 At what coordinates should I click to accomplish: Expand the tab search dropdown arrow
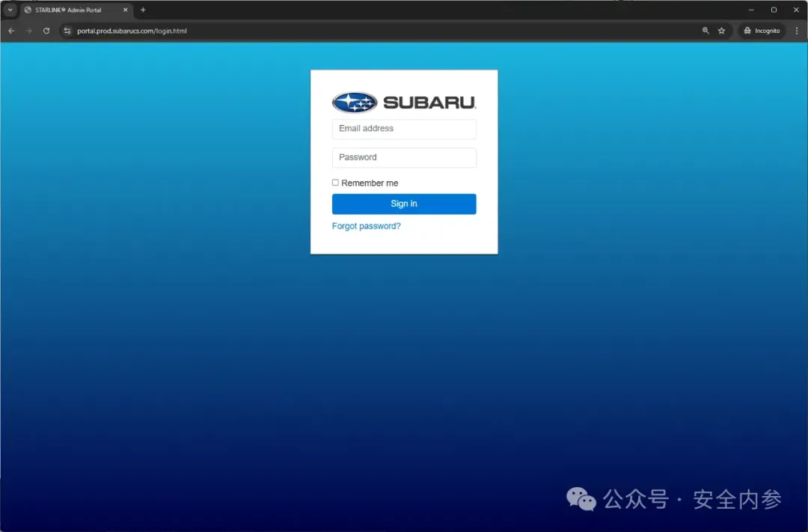[x=10, y=10]
